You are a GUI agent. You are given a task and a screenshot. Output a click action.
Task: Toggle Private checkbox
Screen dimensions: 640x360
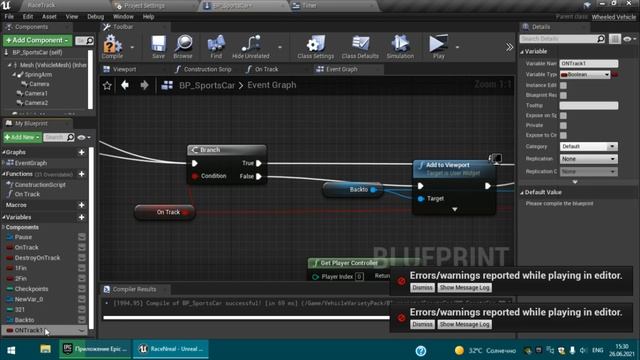(563, 125)
